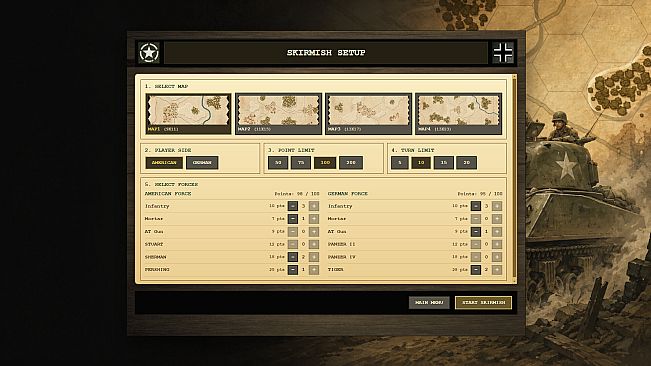The height and width of the screenshot is (366, 651).
Task: Decrease Stuart tank count
Action: pyautogui.click(x=293, y=244)
